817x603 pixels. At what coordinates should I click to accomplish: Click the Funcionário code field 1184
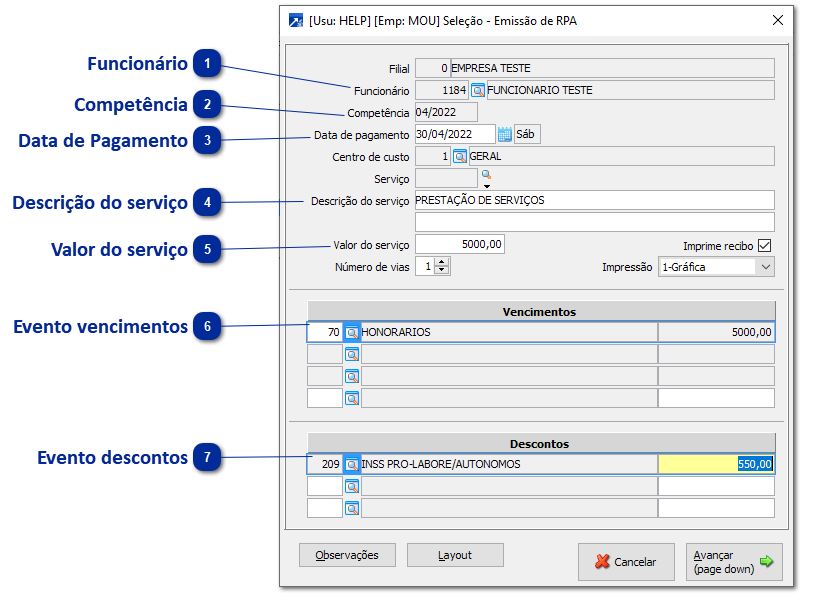(x=442, y=90)
